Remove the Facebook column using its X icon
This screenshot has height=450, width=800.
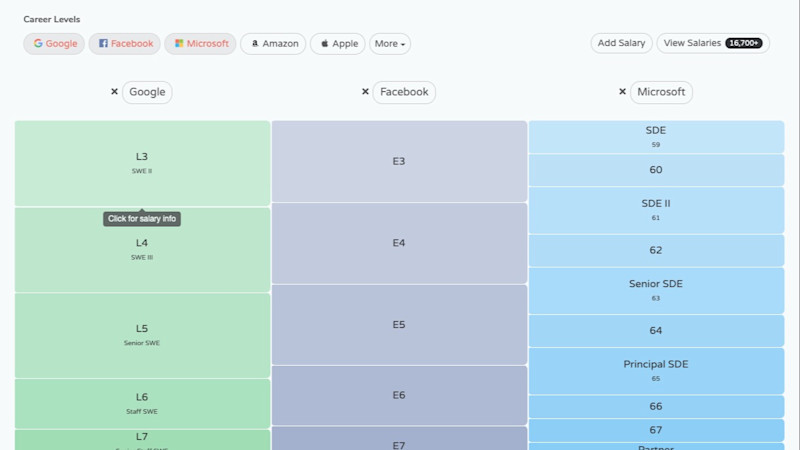coord(365,92)
